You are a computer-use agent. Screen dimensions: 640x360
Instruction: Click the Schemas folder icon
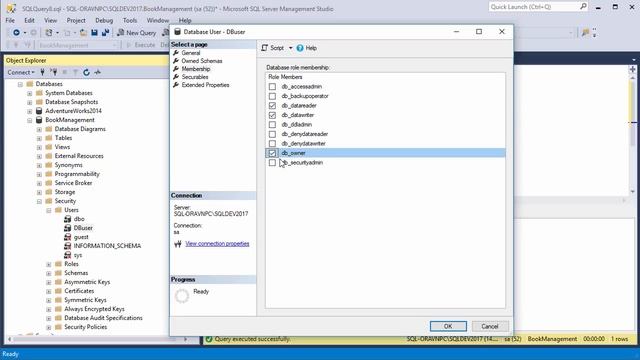coord(58,273)
